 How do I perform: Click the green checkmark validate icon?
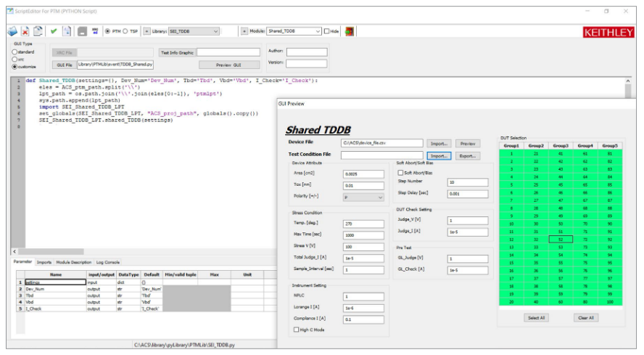pyautogui.click(x=54, y=32)
